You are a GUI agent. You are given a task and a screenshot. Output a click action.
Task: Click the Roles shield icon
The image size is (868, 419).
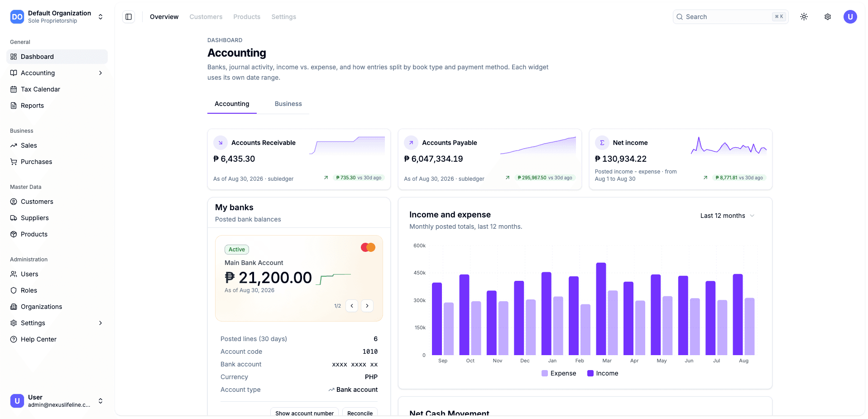pos(14,290)
